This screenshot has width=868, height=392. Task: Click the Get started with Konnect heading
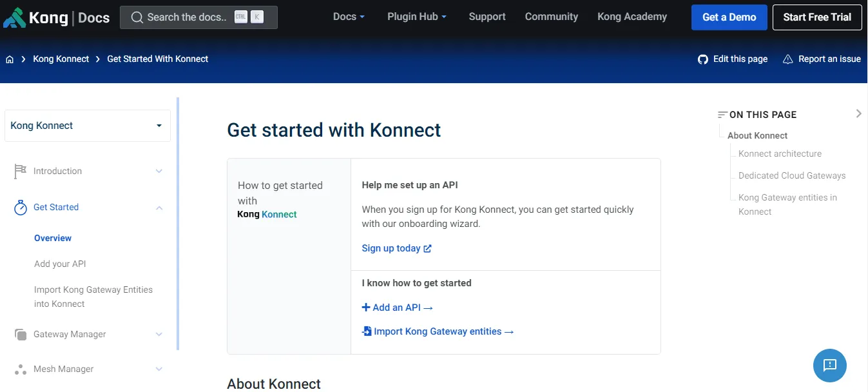point(334,130)
